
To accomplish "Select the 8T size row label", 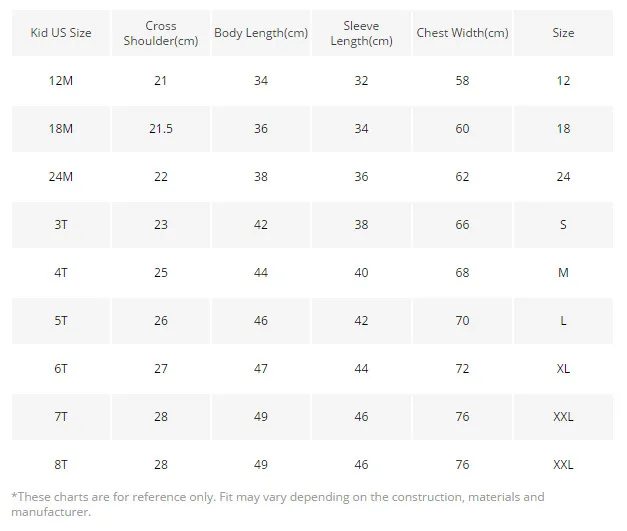I will click(61, 465).
